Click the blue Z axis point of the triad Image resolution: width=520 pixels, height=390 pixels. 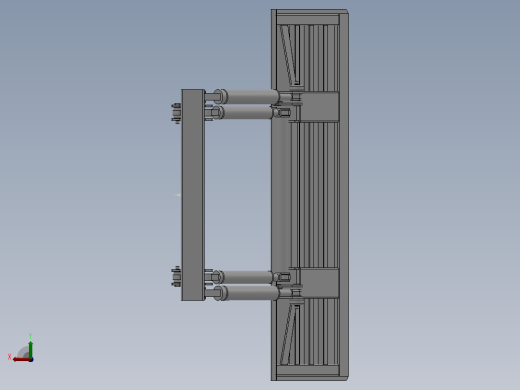(x=31, y=360)
